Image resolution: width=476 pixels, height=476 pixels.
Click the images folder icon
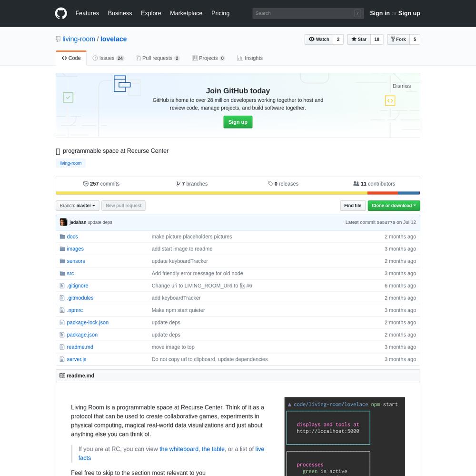62,248
